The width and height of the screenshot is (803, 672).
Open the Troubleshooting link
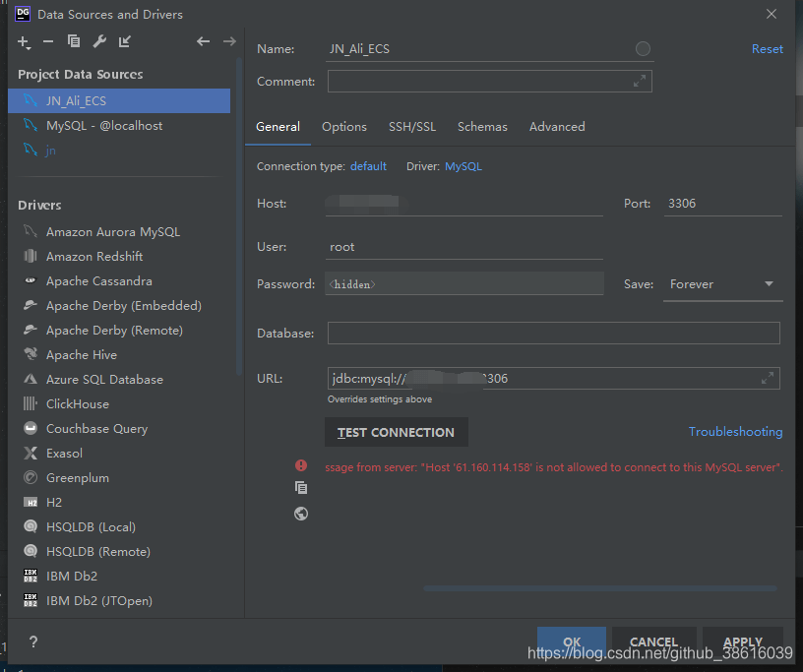click(735, 432)
